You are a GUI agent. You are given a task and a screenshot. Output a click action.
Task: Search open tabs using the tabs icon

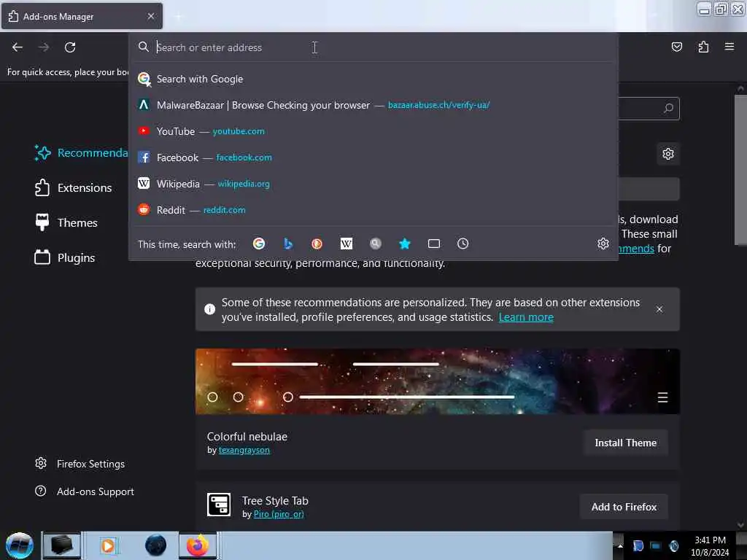433,244
